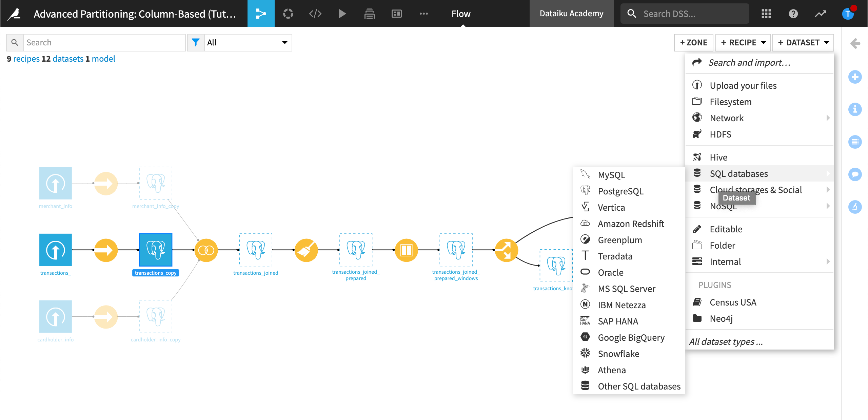Open the help question mark icon
Screen dimensions: 868x420
pyautogui.click(x=793, y=14)
